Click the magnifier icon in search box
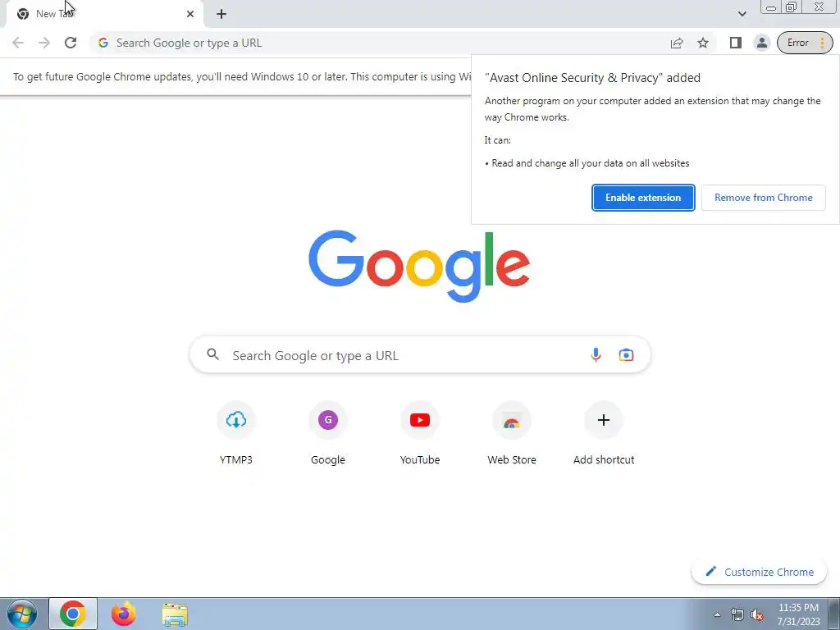 (x=212, y=354)
